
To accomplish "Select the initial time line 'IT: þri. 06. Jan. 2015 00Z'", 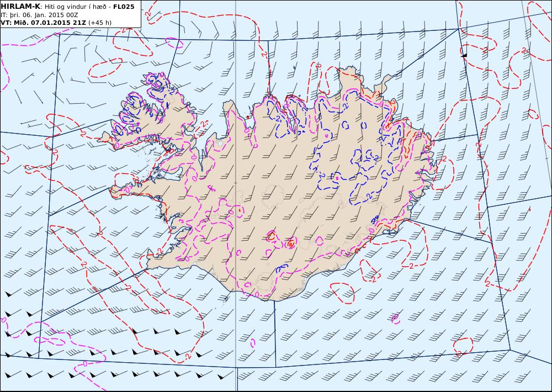I will tap(39, 15).
